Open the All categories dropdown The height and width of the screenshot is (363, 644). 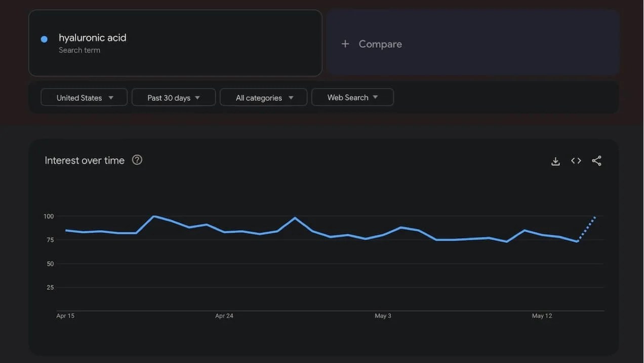[x=264, y=97]
